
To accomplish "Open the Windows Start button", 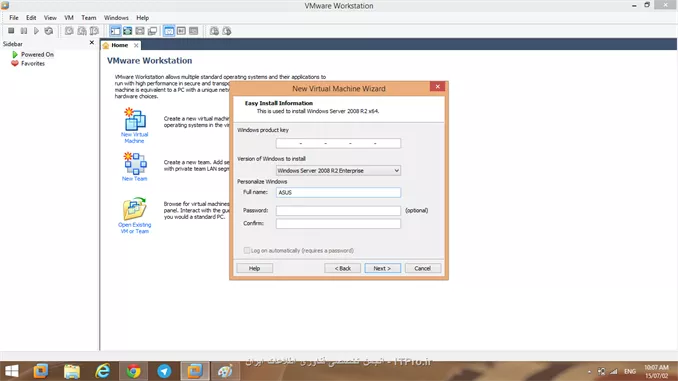I will (x=12, y=371).
